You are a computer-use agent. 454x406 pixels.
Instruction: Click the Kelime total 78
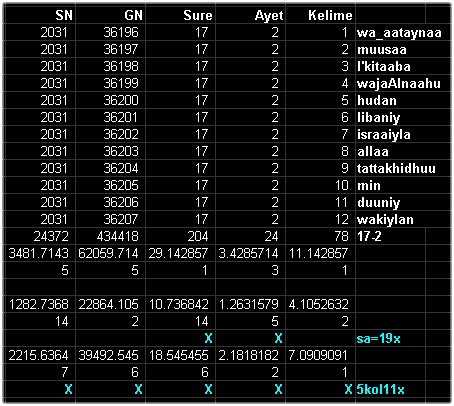[x=320, y=236]
